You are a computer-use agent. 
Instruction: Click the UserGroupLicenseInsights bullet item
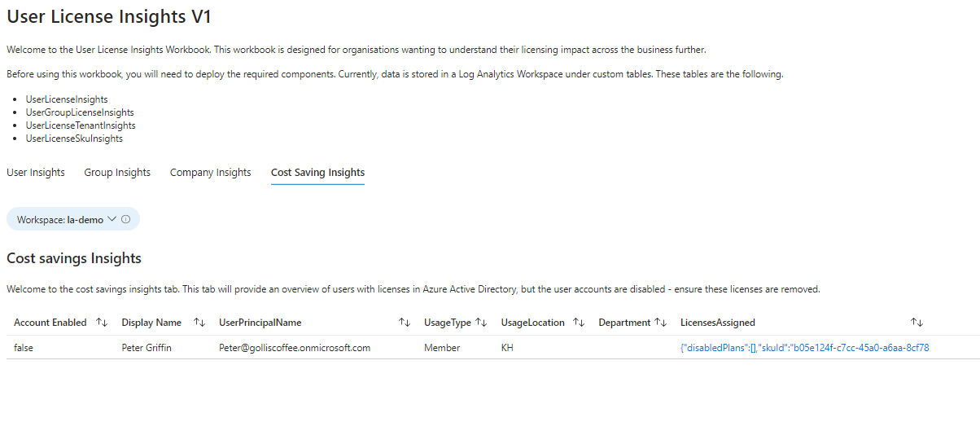click(x=80, y=112)
